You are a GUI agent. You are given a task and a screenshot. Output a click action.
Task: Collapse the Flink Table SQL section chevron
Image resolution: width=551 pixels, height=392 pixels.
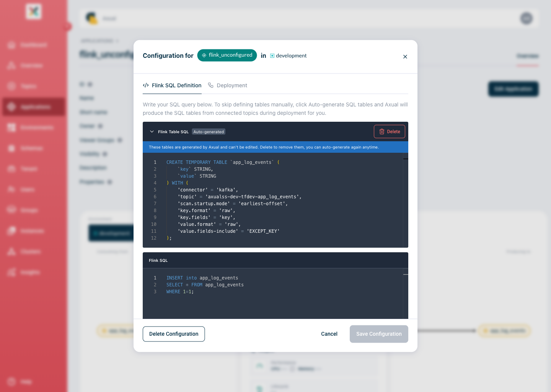pos(152,132)
